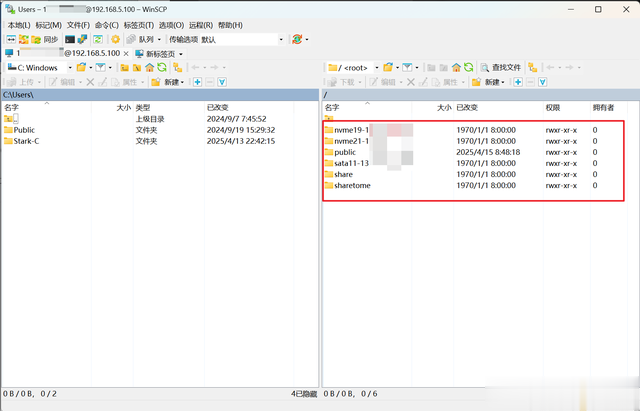Open 文件(F) menu

tap(78, 25)
